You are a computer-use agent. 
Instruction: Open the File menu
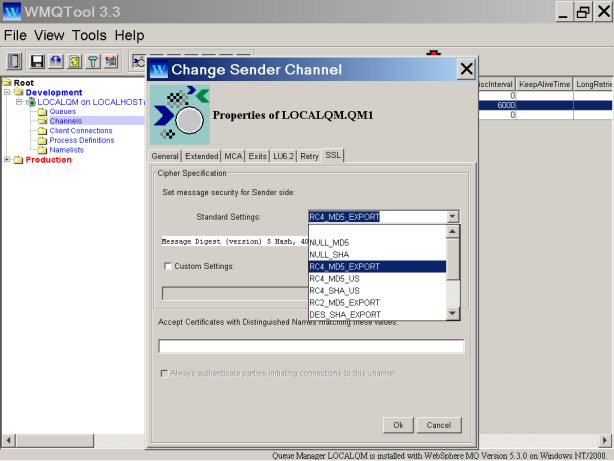pyautogui.click(x=15, y=36)
